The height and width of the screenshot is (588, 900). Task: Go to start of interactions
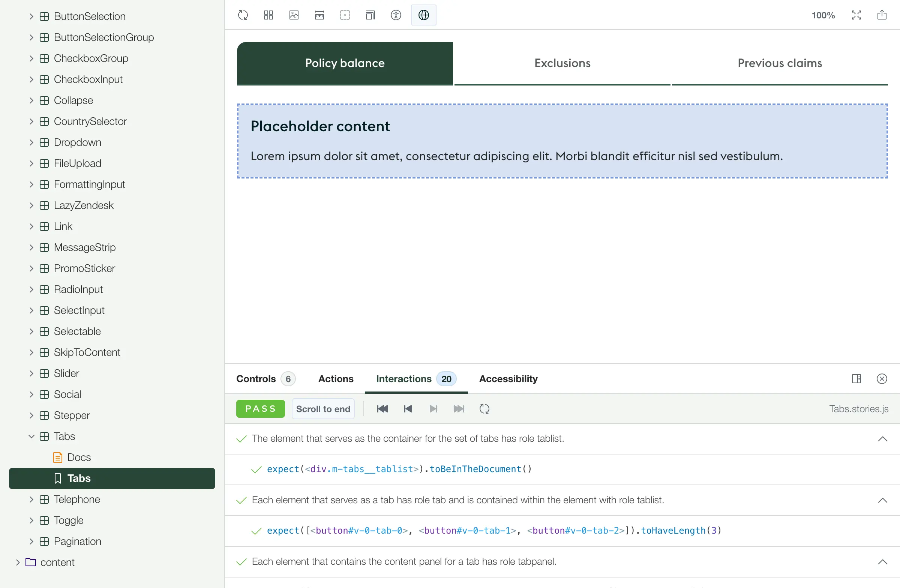click(382, 409)
